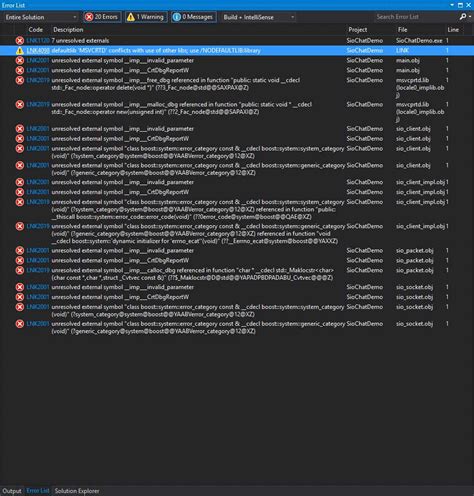474x496 pixels.
Task: Click msvcprtd.lib file cell in _malloc_dbg row
Action: [420, 112]
